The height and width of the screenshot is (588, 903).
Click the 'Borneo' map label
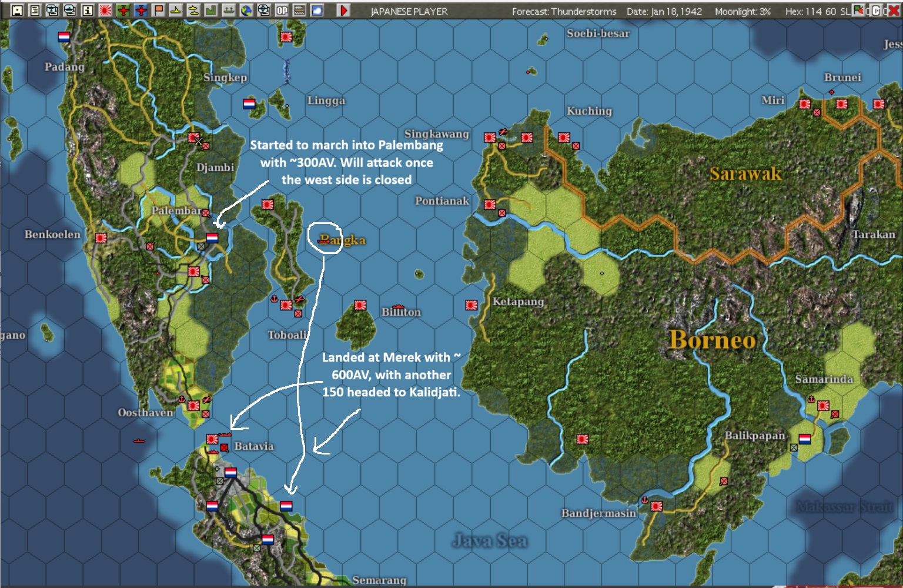(x=713, y=340)
